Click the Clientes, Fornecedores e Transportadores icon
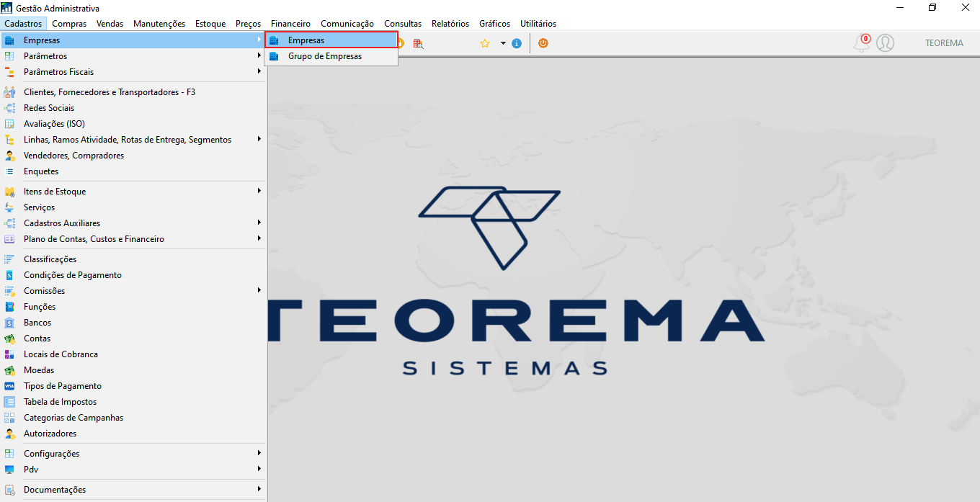The image size is (980, 502). [x=9, y=92]
